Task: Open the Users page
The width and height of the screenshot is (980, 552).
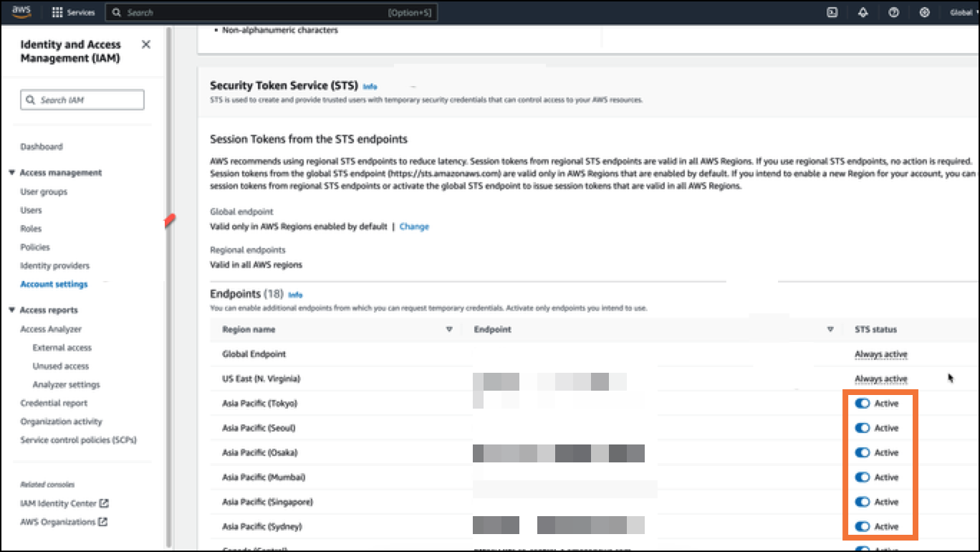Action: tap(31, 211)
